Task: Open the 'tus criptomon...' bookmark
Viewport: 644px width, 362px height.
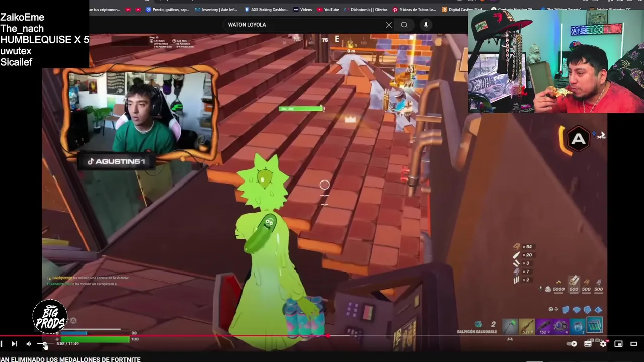Action: [x=105, y=9]
